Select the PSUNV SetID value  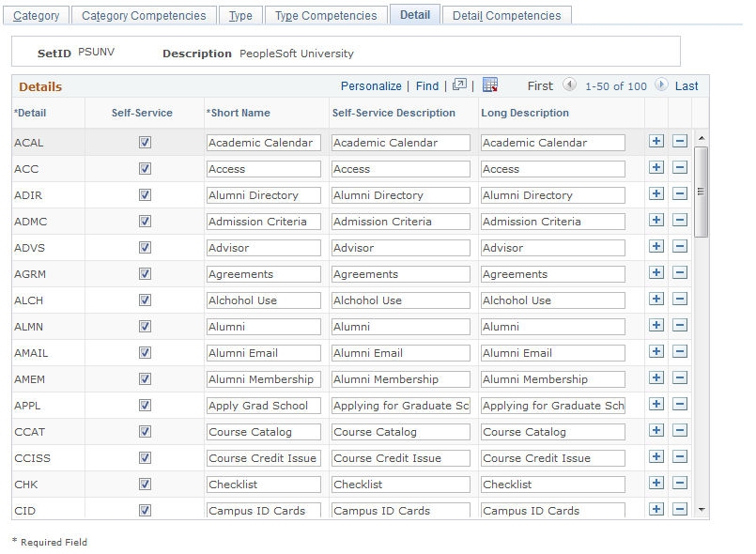click(97, 52)
